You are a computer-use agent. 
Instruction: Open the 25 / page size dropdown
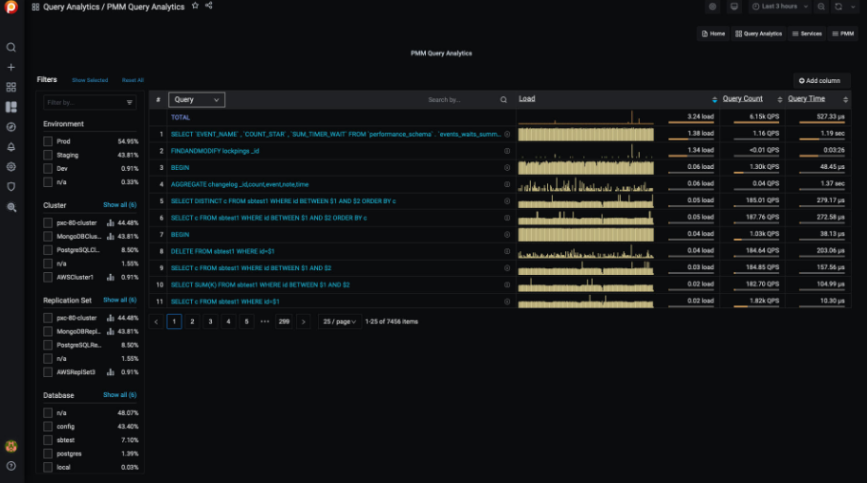pos(339,322)
